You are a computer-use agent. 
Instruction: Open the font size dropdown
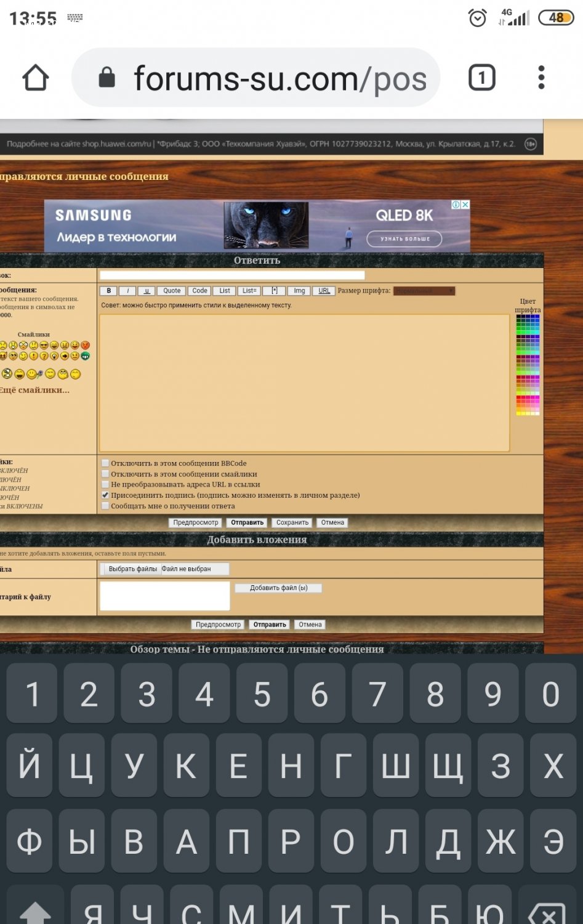[x=424, y=291]
